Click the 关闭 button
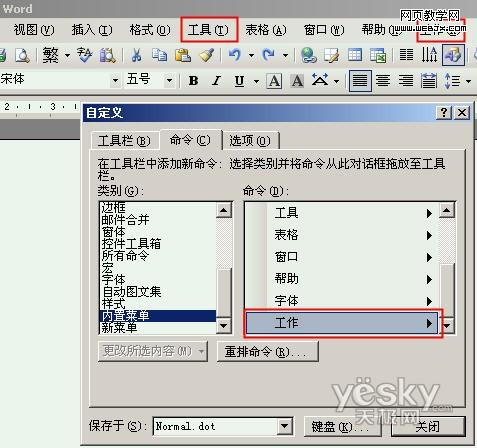Screen dimensions: 477x448 point(428,426)
